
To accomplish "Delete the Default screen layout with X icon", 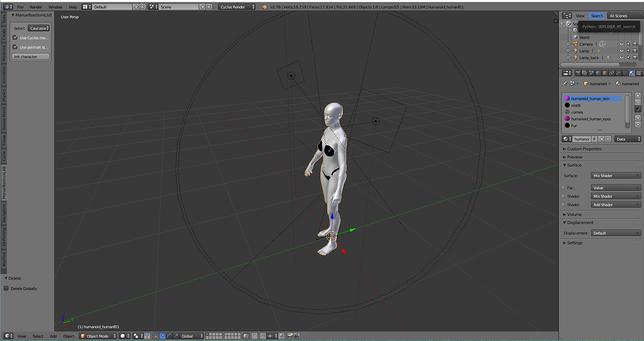I will [143, 7].
